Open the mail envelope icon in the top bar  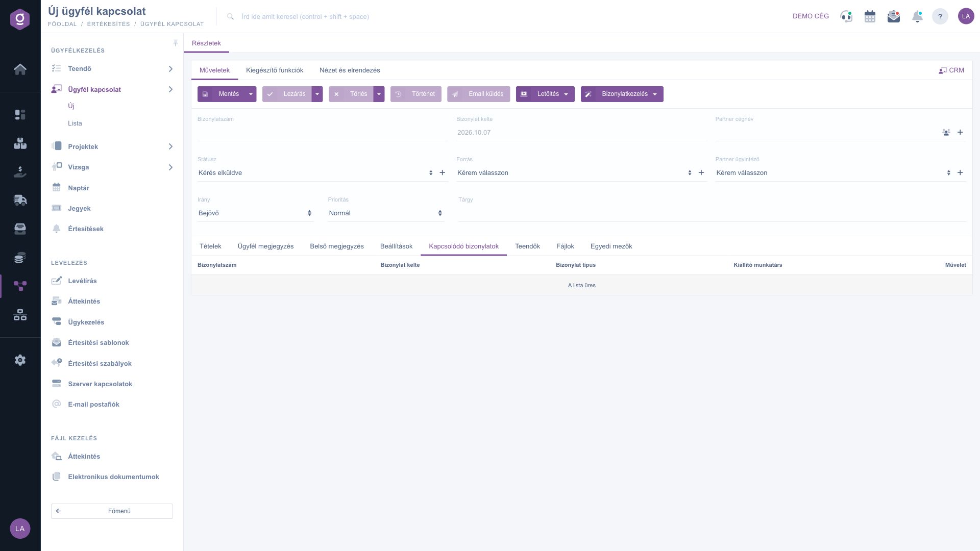click(893, 16)
